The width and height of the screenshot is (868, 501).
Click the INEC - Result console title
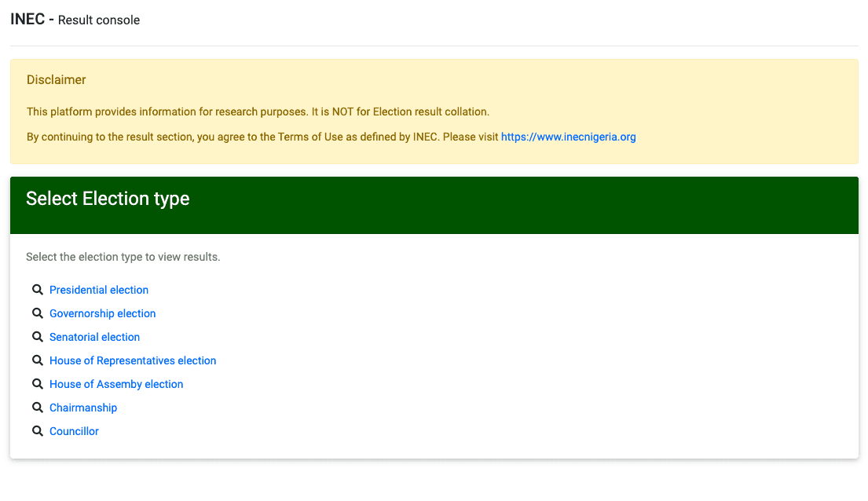75,20
